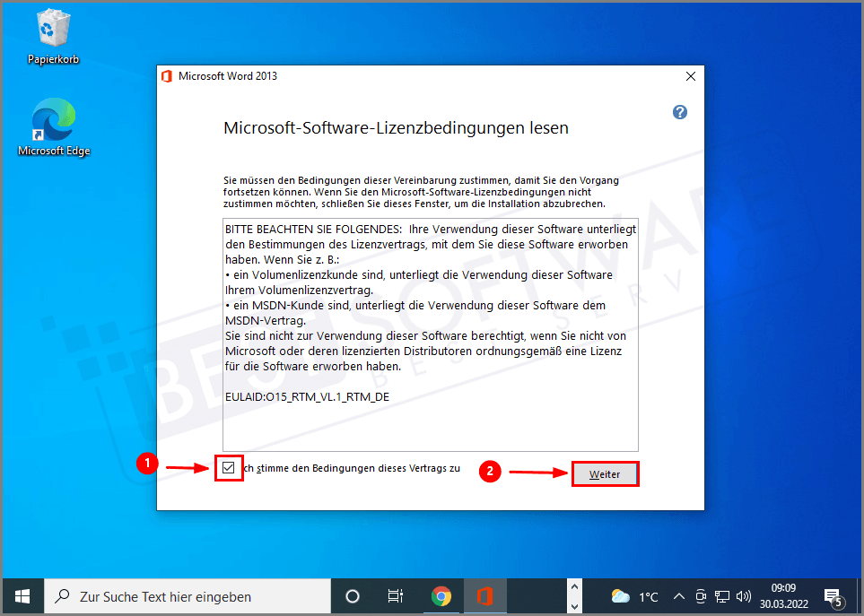Image resolution: width=864 pixels, height=616 pixels.
Task: Click the clock showing 09:09
Action: point(782,595)
